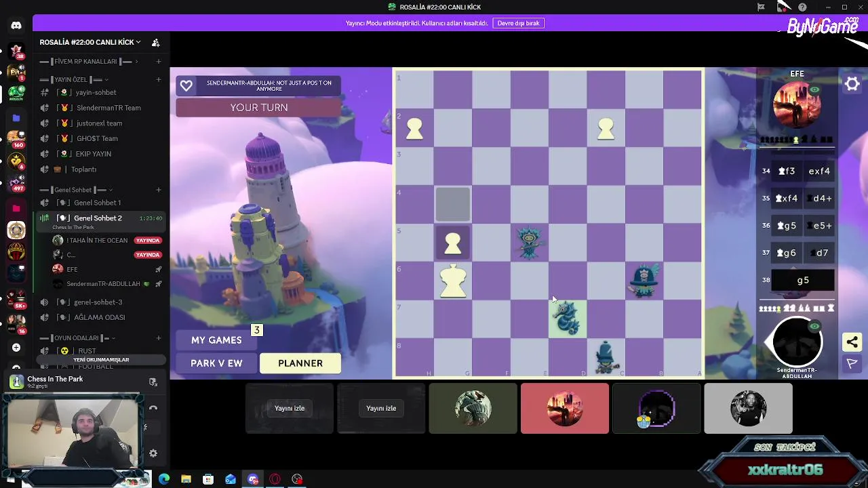
Task: Select the seahorse knight piece on board
Action: (568, 319)
